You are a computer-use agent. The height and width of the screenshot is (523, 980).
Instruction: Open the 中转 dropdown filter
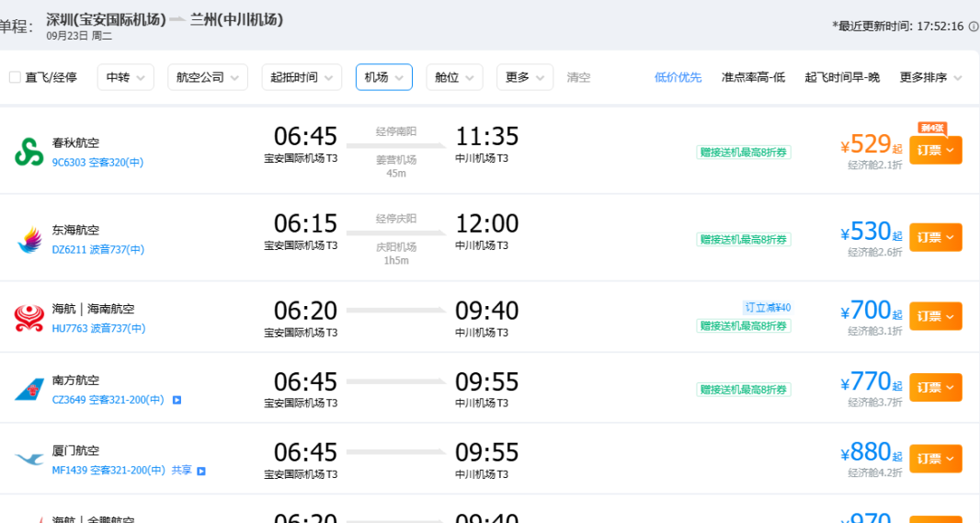pos(126,77)
